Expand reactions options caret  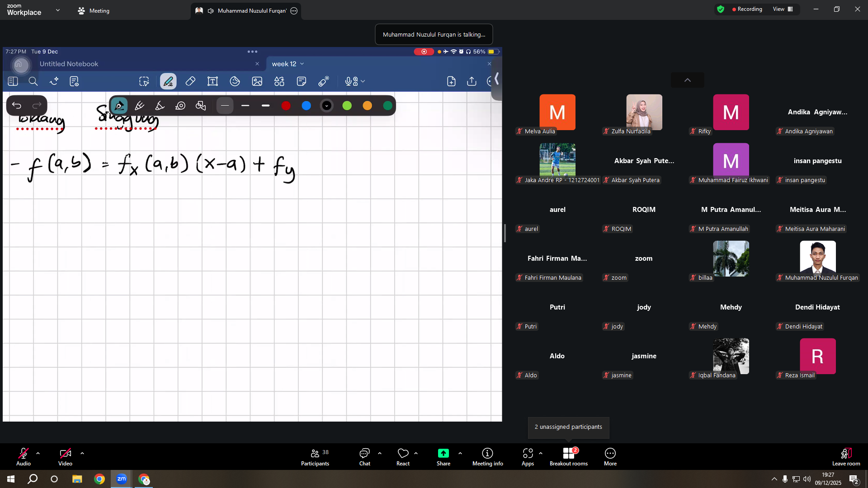click(x=416, y=453)
